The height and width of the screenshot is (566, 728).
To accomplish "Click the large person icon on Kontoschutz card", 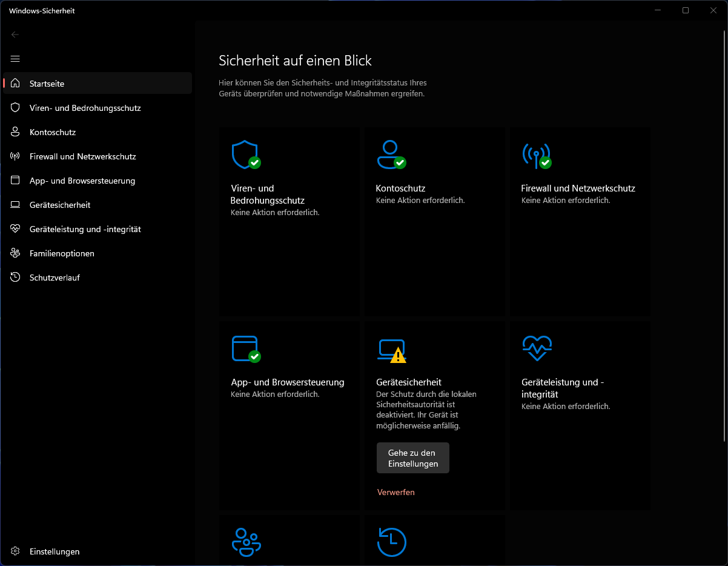I will point(391,155).
